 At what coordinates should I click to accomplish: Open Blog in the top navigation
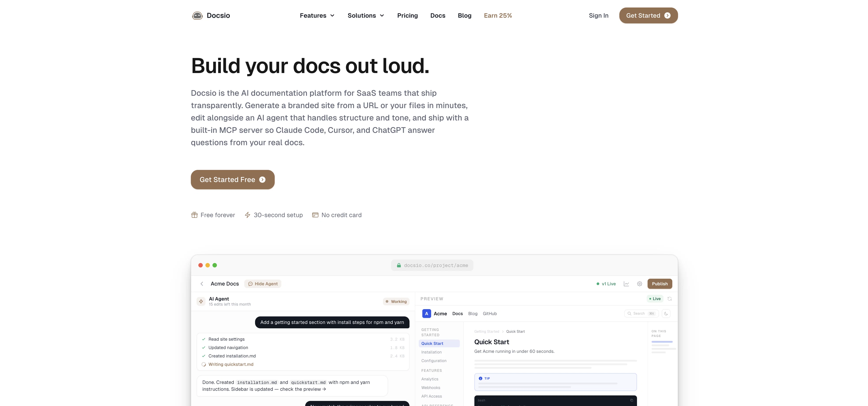click(x=465, y=15)
